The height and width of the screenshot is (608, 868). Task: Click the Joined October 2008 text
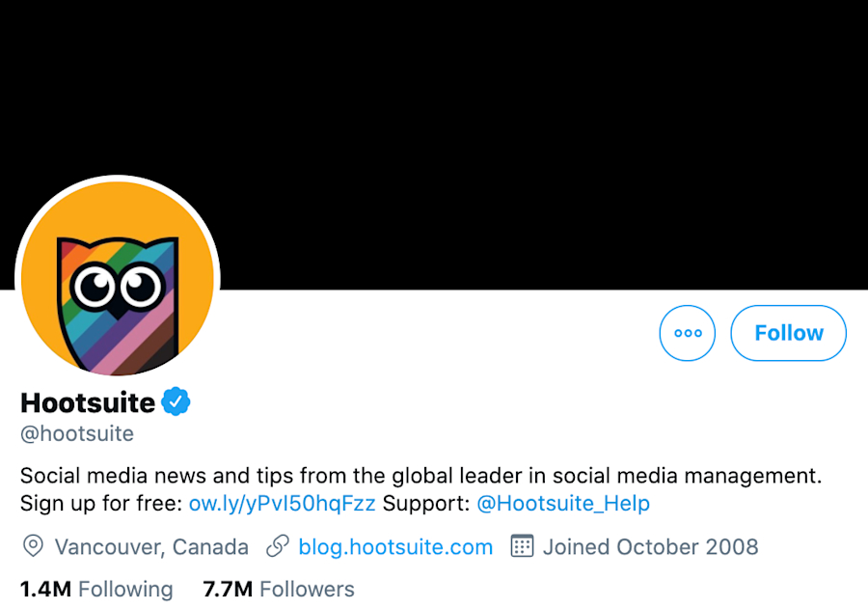[x=649, y=546]
